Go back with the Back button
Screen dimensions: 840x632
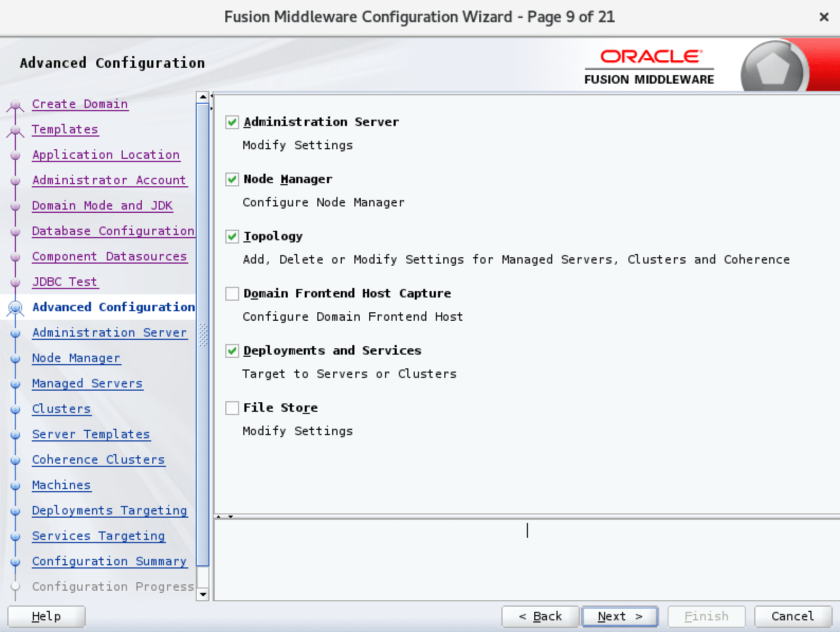click(x=540, y=616)
